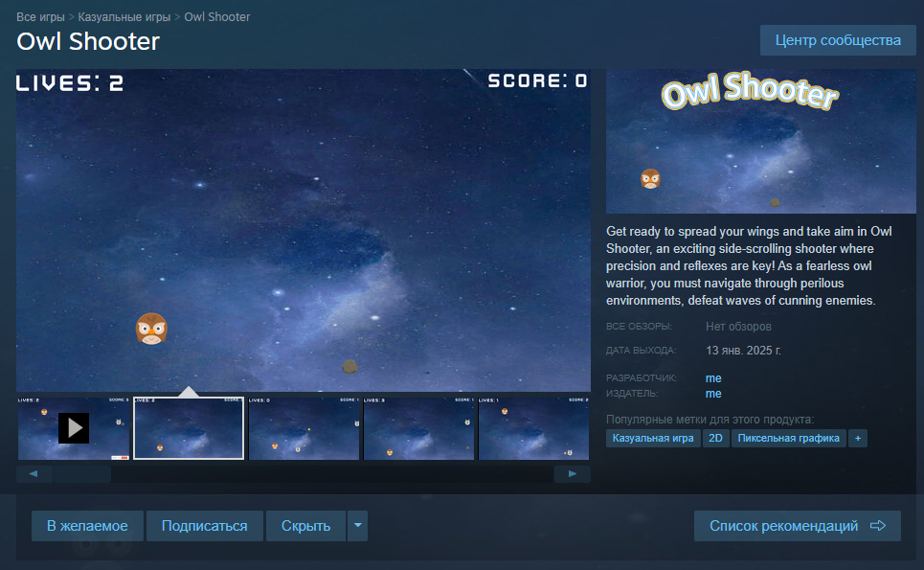Click Популярные метки для этого продукта label
The height and width of the screenshot is (570, 924).
[710, 419]
